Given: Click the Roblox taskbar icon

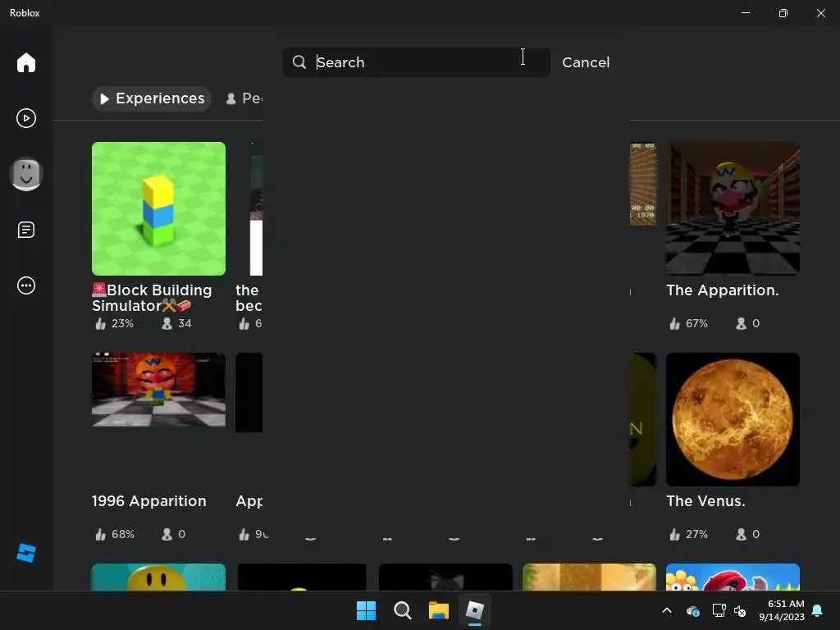Looking at the screenshot, I should (x=475, y=610).
